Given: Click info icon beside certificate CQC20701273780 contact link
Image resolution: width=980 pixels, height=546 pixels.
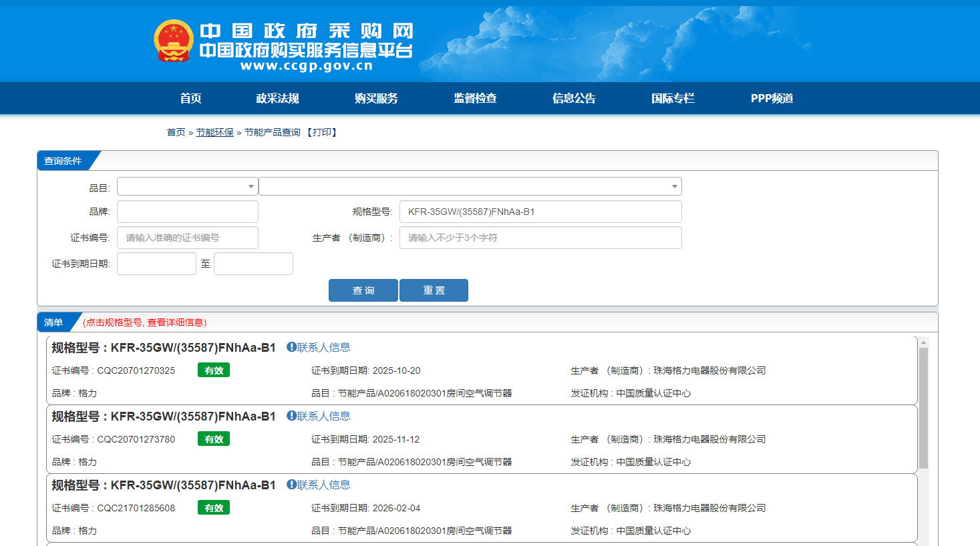Looking at the screenshot, I should coord(291,416).
